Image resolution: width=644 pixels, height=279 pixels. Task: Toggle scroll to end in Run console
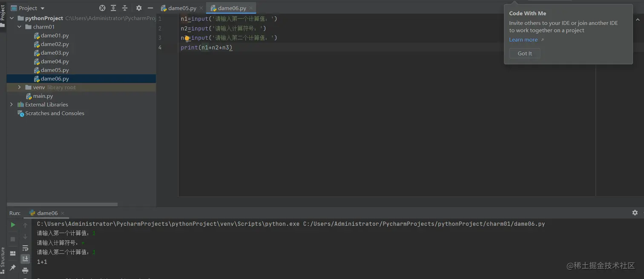(25, 259)
